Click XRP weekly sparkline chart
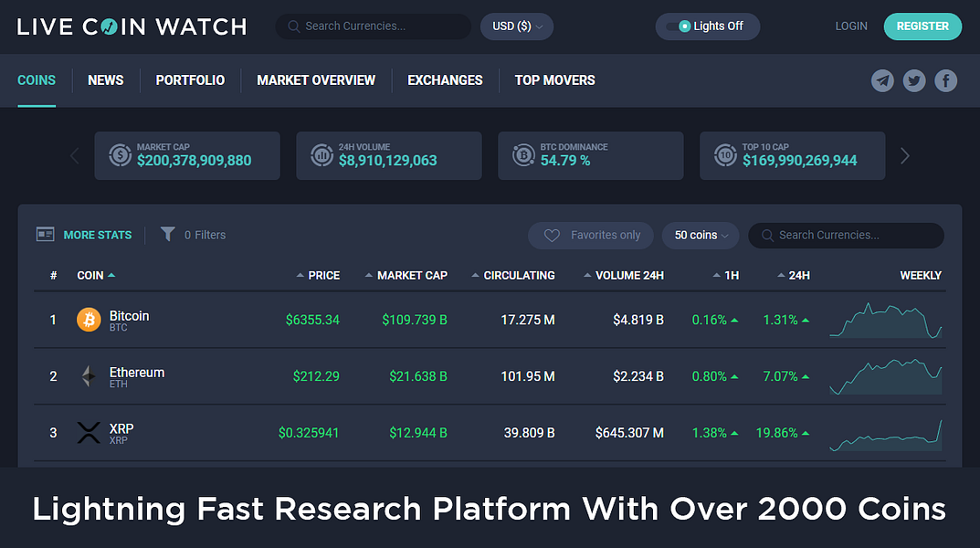The width and height of the screenshot is (980, 548). click(886, 434)
